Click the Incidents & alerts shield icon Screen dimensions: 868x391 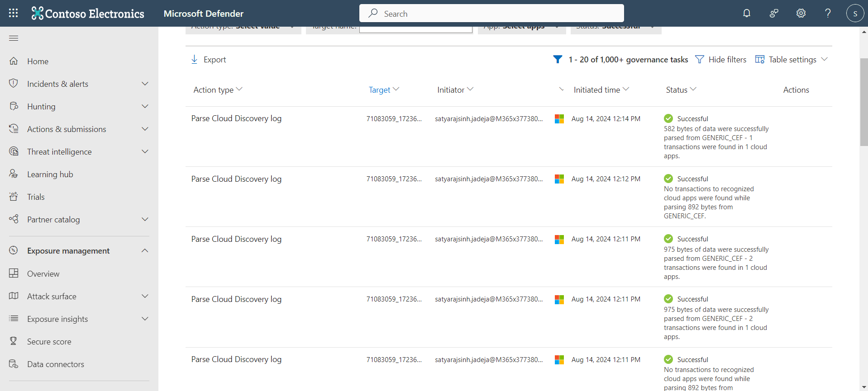pos(14,83)
